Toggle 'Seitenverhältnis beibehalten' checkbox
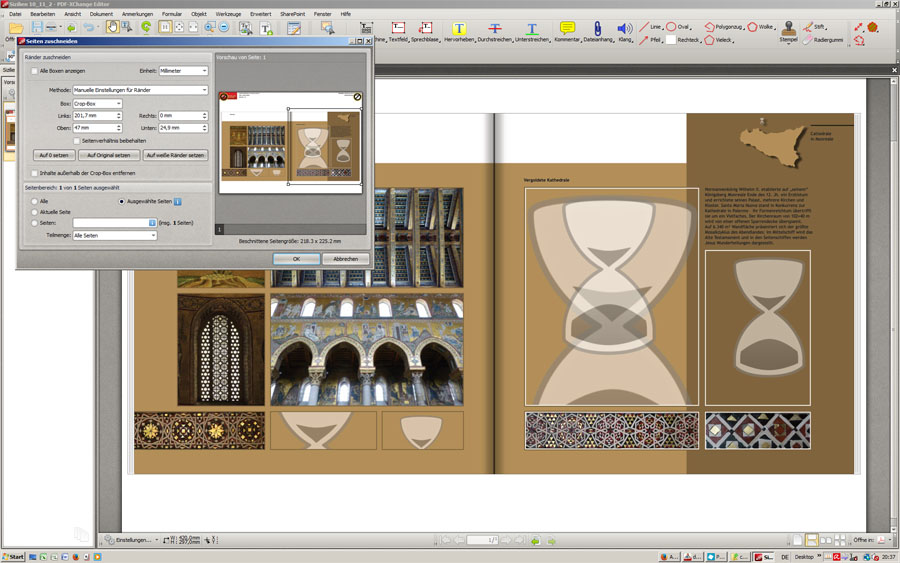The image size is (900, 563). click(x=77, y=141)
